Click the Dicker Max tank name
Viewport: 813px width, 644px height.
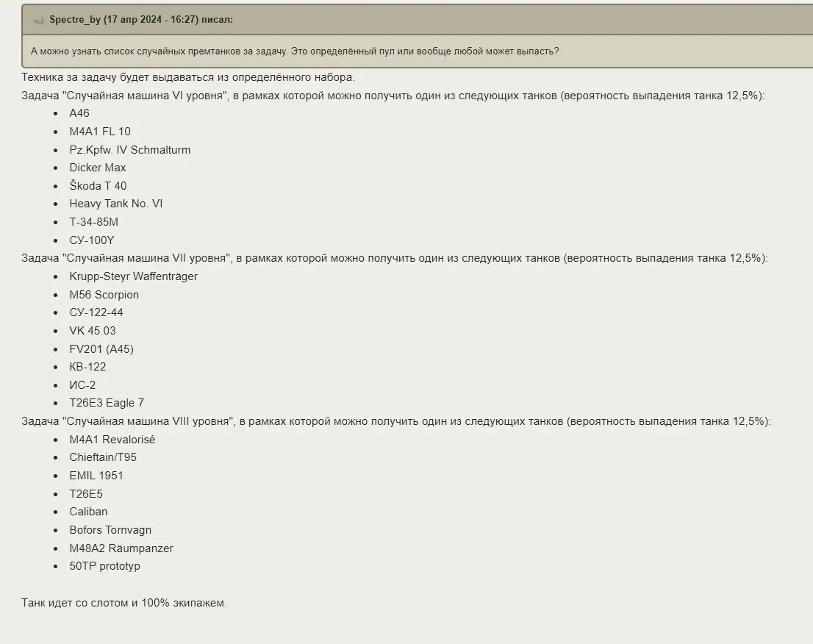[x=98, y=168]
